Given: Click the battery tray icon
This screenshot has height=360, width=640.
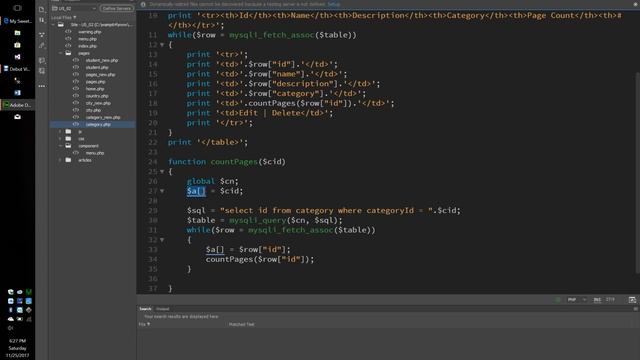Looking at the screenshot, I should click(20, 319).
